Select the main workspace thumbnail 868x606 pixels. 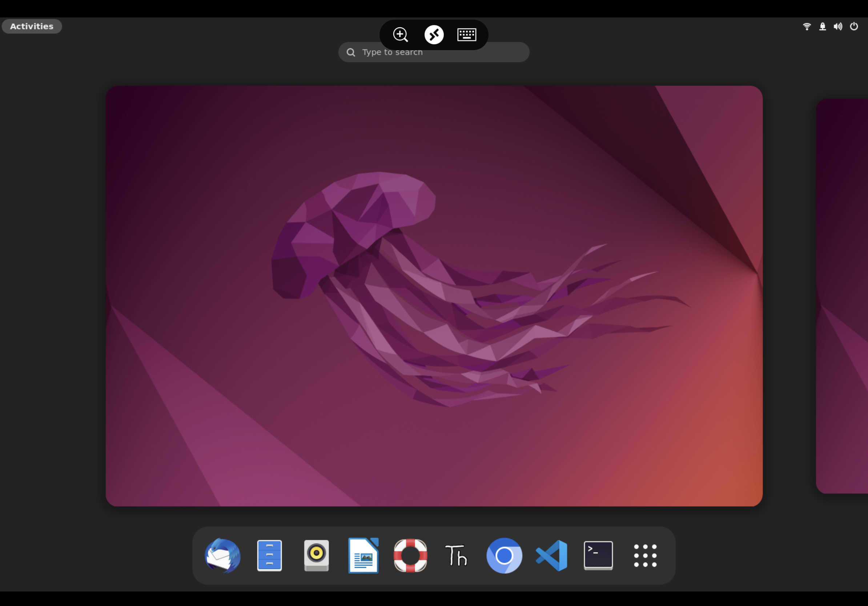point(434,296)
